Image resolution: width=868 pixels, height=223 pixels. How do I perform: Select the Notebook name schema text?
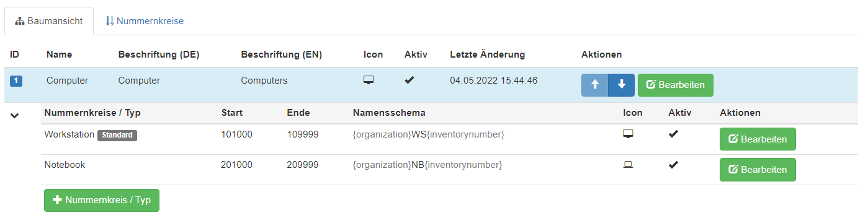point(427,165)
